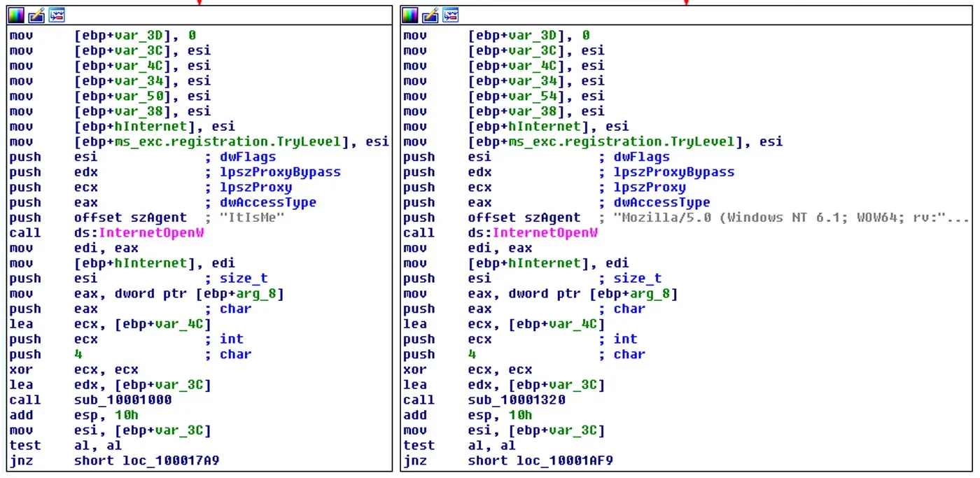Select the lpszProxyBypass comment in the Mozilla block
Image resolution: width=980 pixels, height=478 pixels.
point(673,172)
